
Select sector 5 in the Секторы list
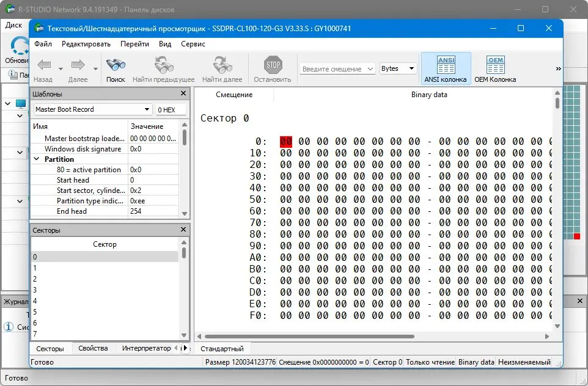[105, 312]
